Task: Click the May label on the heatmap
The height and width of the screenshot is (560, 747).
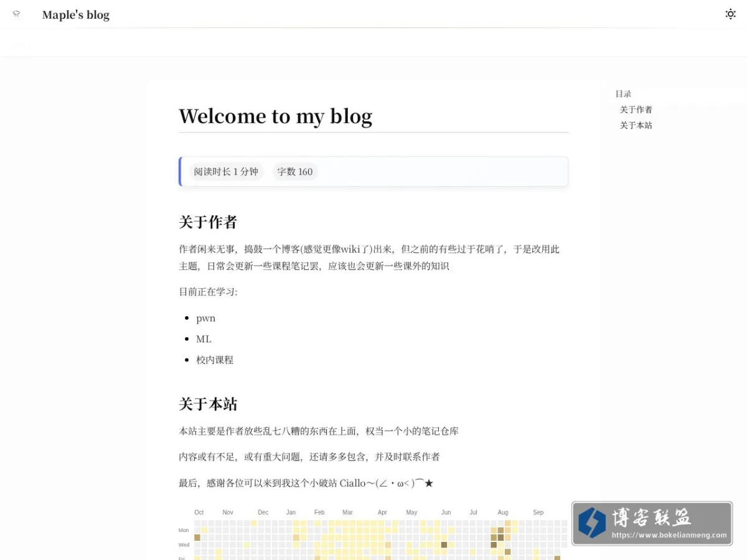Action: 411,513
